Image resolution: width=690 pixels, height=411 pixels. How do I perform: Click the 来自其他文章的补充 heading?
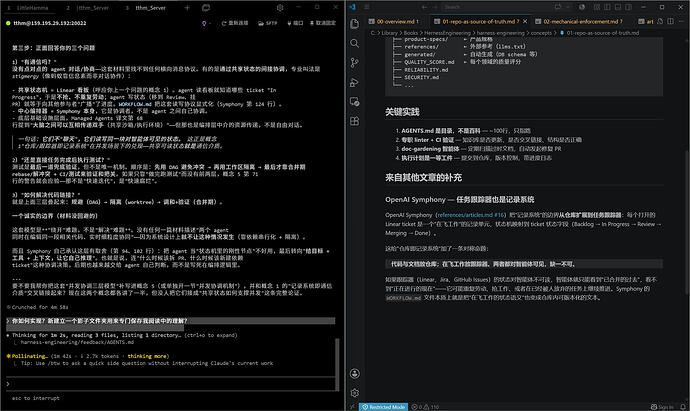(x=423, y=178)
